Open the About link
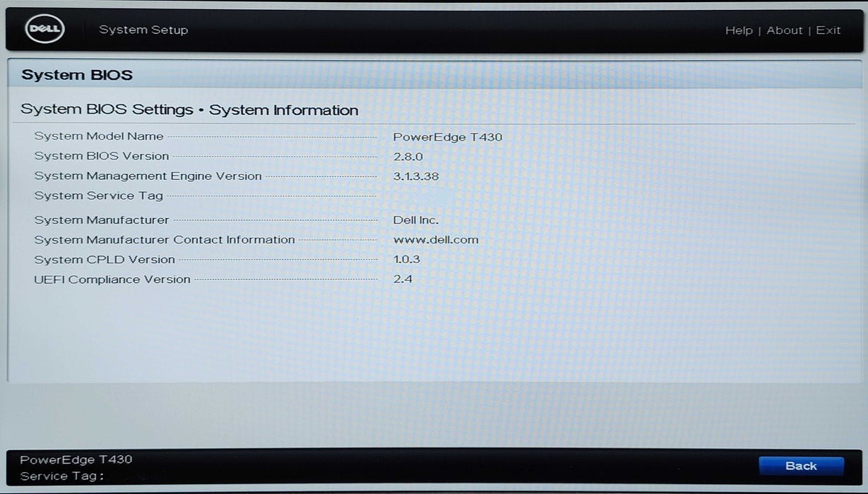The image size is (868, 494). [x=785, y=30]
